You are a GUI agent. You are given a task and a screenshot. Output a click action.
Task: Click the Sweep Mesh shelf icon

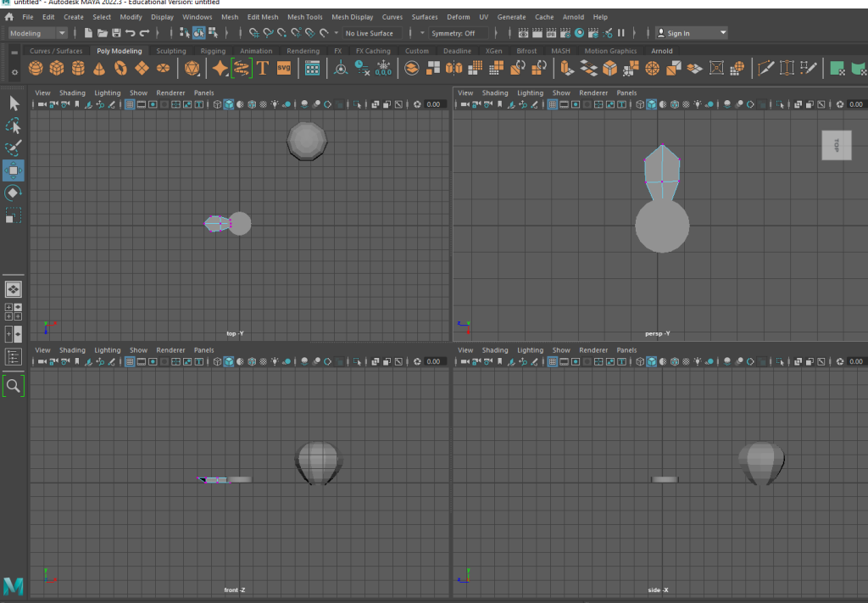coord(242,68)
